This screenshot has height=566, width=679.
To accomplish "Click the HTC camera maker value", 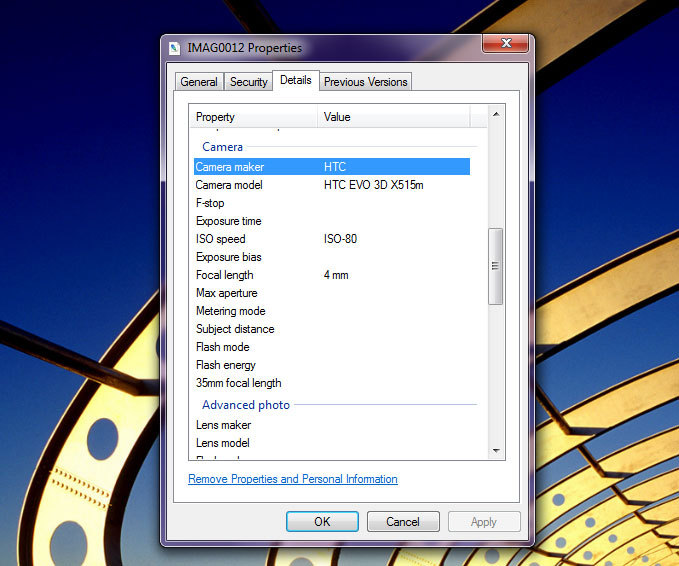I will 335,167.
